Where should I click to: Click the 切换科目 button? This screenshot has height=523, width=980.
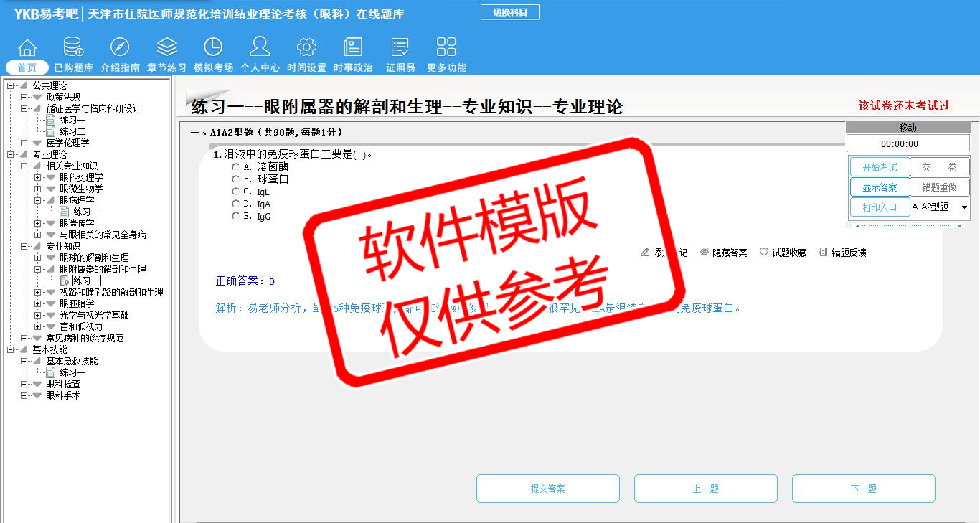(x=509, y=12)
